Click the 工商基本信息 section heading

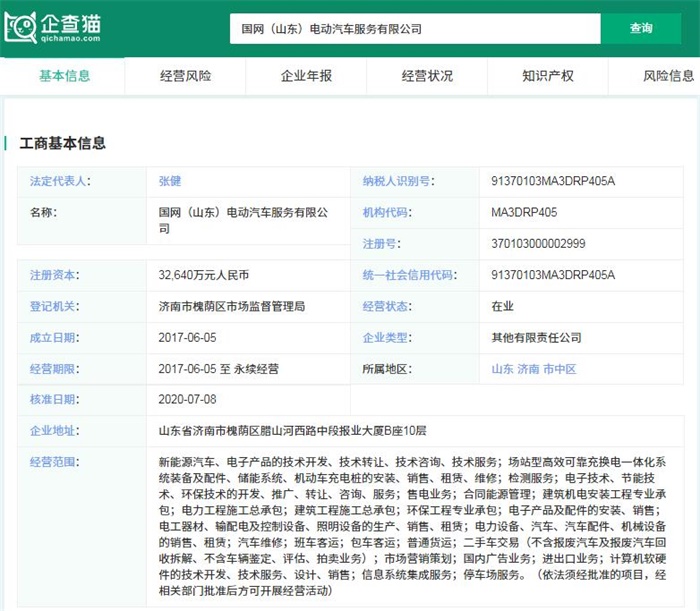click(x=63, y=143)
